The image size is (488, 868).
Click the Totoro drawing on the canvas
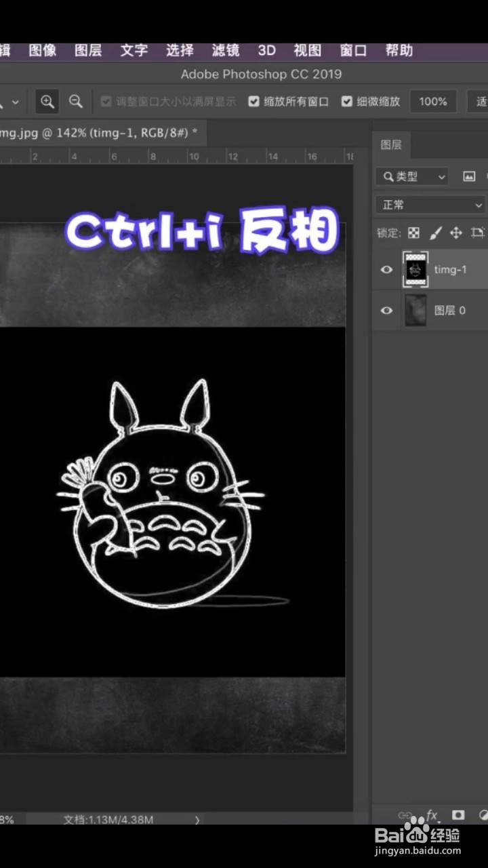point(163,495)
